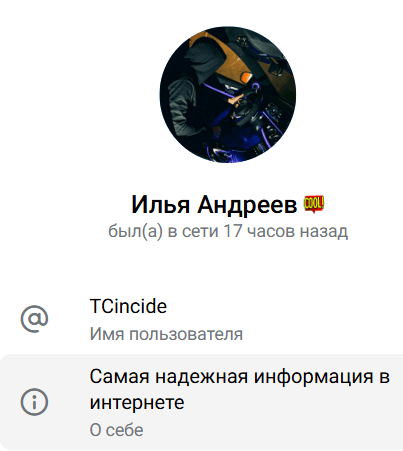Select the username row with @ icon

pos(201,320)
